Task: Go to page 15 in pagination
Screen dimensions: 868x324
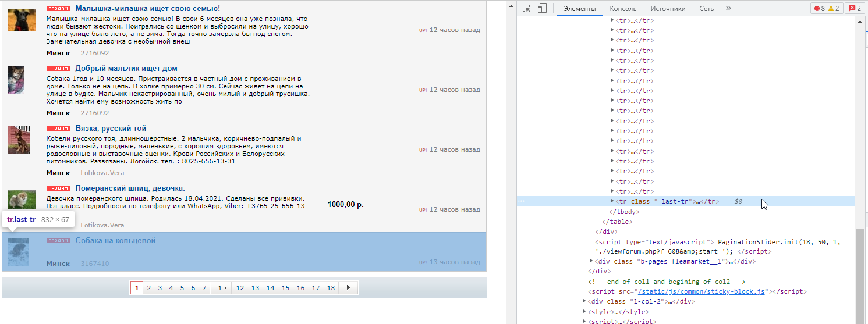Action: click(x=285, y=288)
